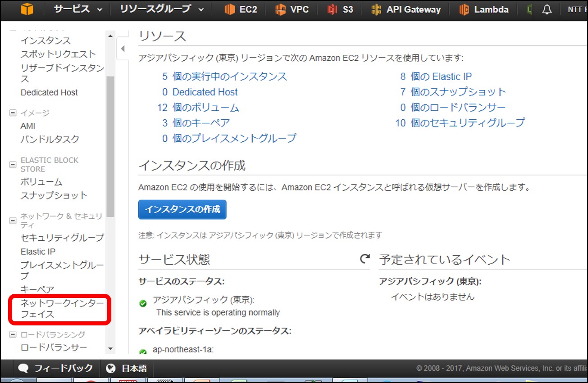Open the S3 service shortcut icon
Screen dimensions: 588x383
tap(333, 9)
